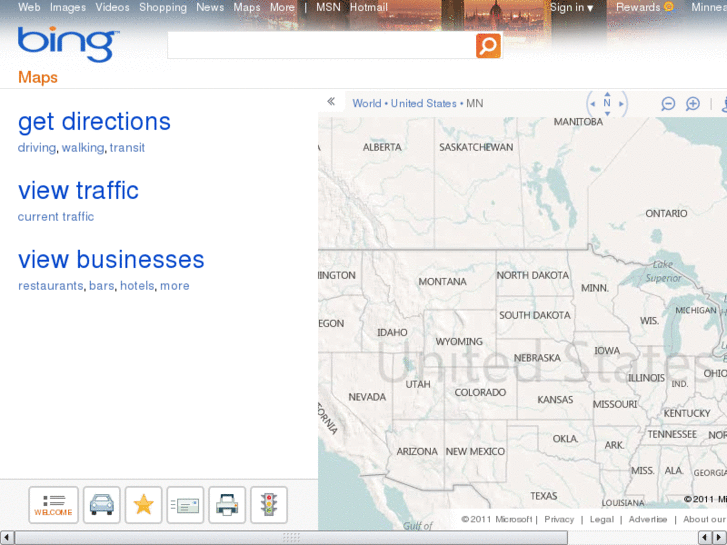The height and width of the screenshot is (545, 727).
Task: Pan map east with compass right arrow
Action: (621, 104)
